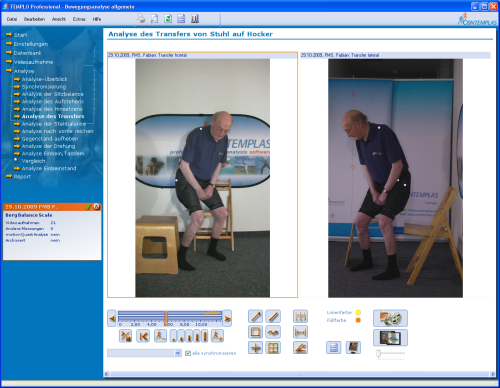Image resolution: width=500 pixels, height=388 pixels.
Task: Select the Transfer frontal video panel
Action: click(x=202, y=175)
